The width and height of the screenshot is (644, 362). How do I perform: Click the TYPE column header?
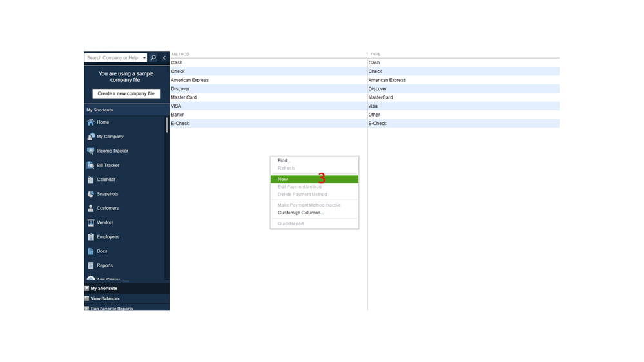coord(375,54)
